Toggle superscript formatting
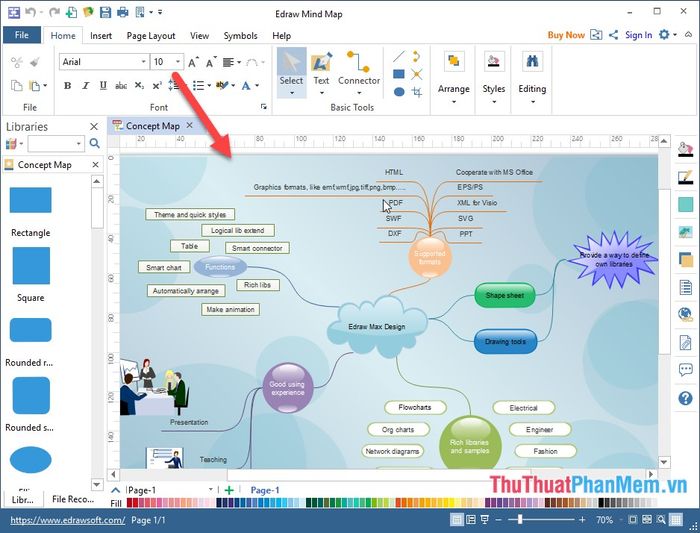The height and width of the screenshot is (533, 700). 157,86
